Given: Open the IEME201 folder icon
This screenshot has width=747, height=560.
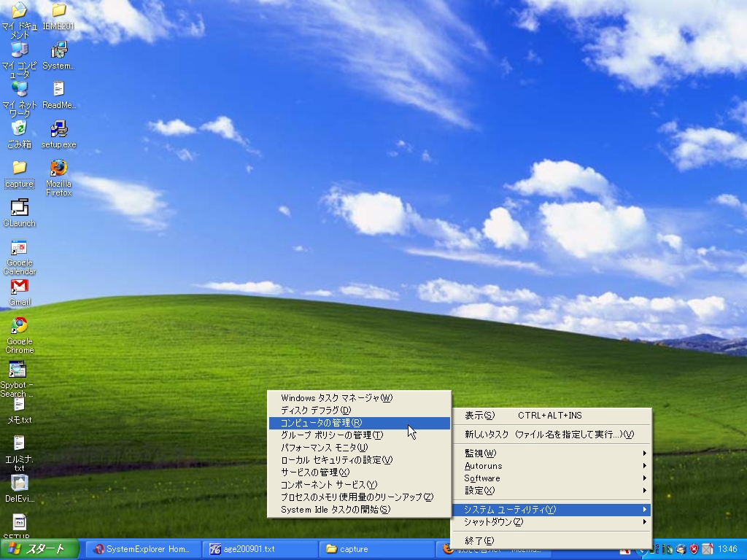Looking at the screenshot, I should pos(58,16).
